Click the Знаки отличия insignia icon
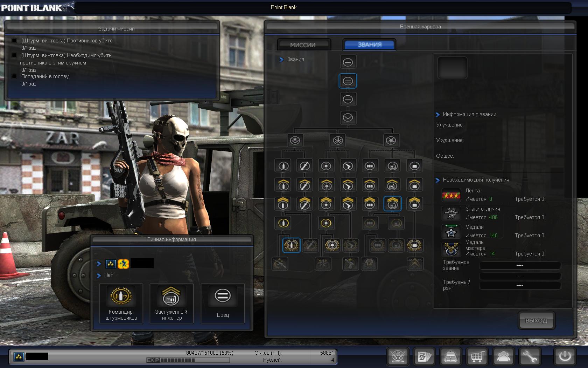This screenshot has width=588, height=368. [451, 213]
